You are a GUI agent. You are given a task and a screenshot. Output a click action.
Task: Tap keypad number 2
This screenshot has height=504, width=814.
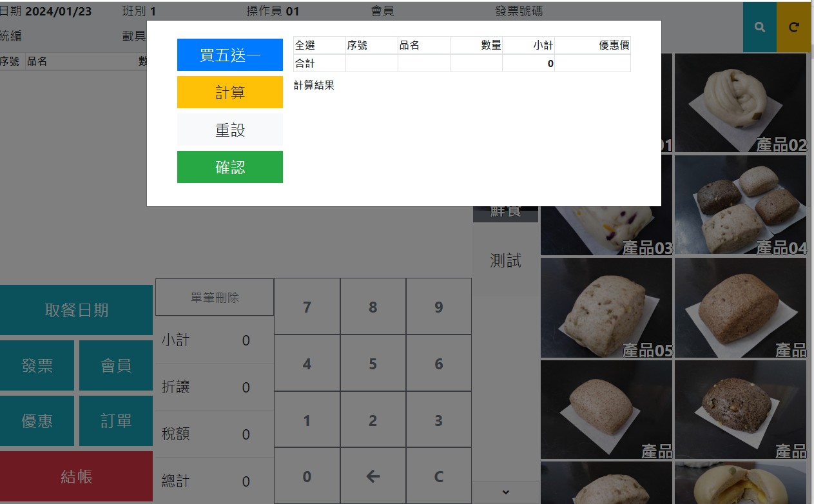pyautogui.click(x=373, y=420)
